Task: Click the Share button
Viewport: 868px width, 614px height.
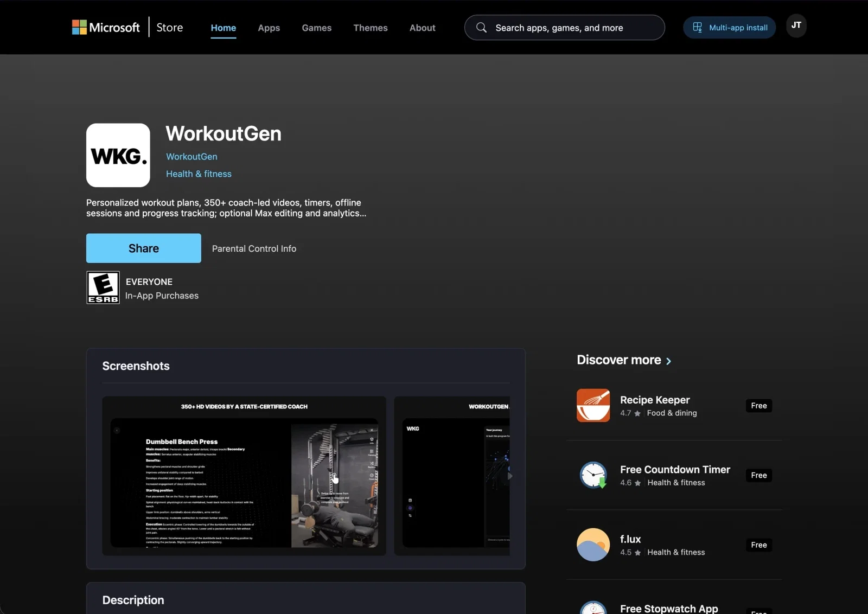Action: tap(143, 248)
